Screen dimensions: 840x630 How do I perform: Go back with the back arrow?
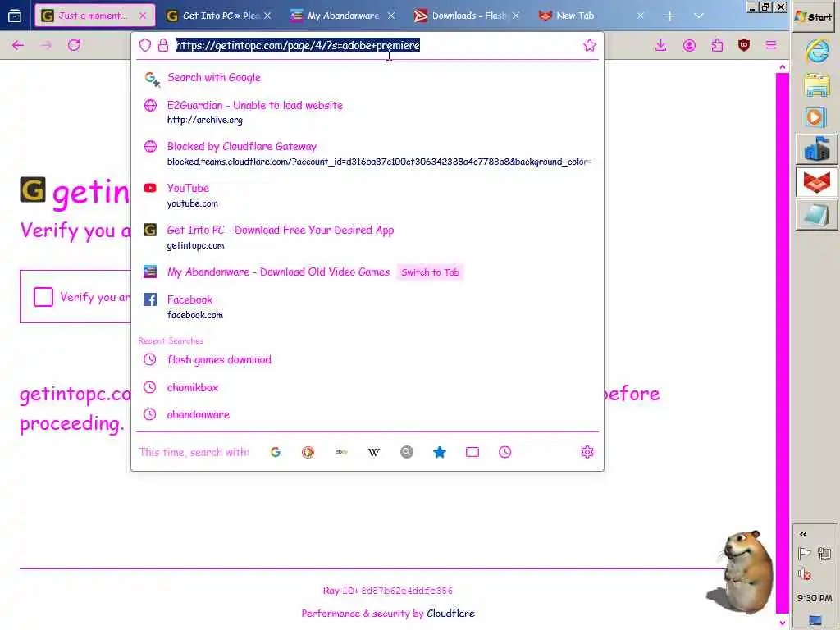coord(18,46)
